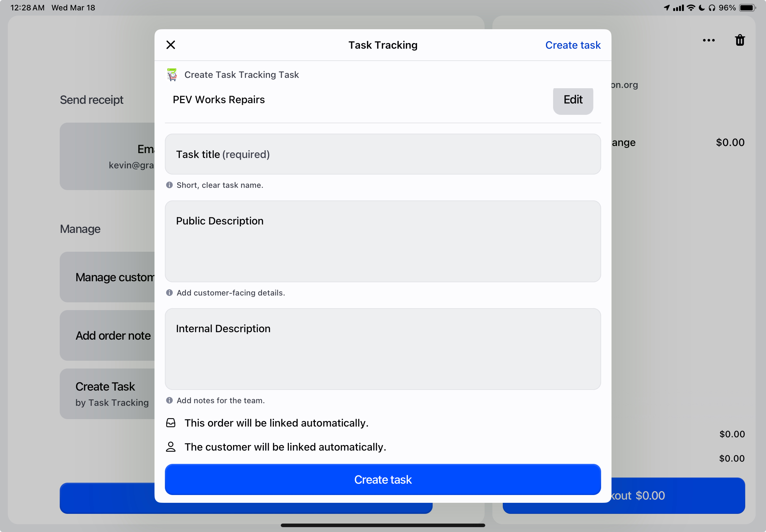Tap the home indicator bar
Image resolution: width=766 pixels, height=532 pixels.
382,525
